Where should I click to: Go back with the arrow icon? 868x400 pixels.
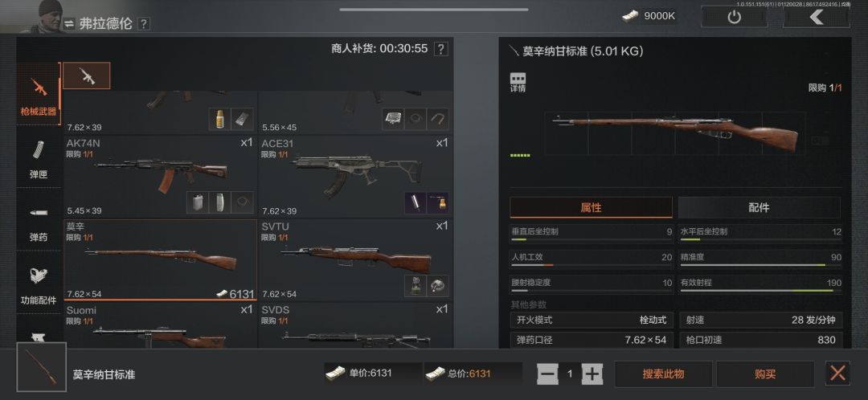click(816, 17)
